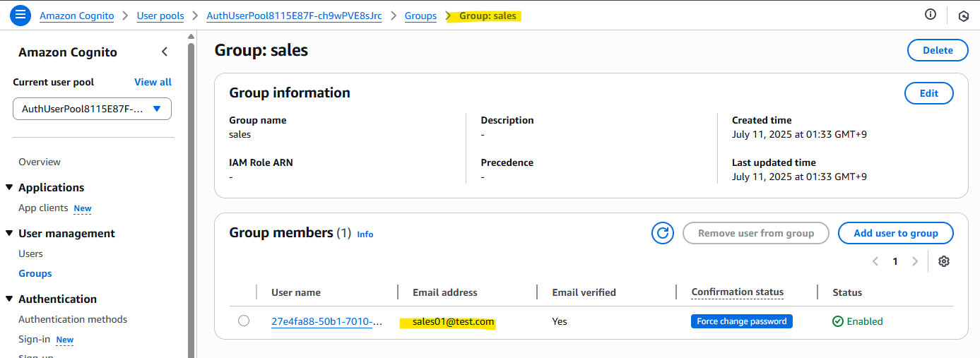Go to next page of members
This screenshot has height=358, width=980.
coord(915,261)
